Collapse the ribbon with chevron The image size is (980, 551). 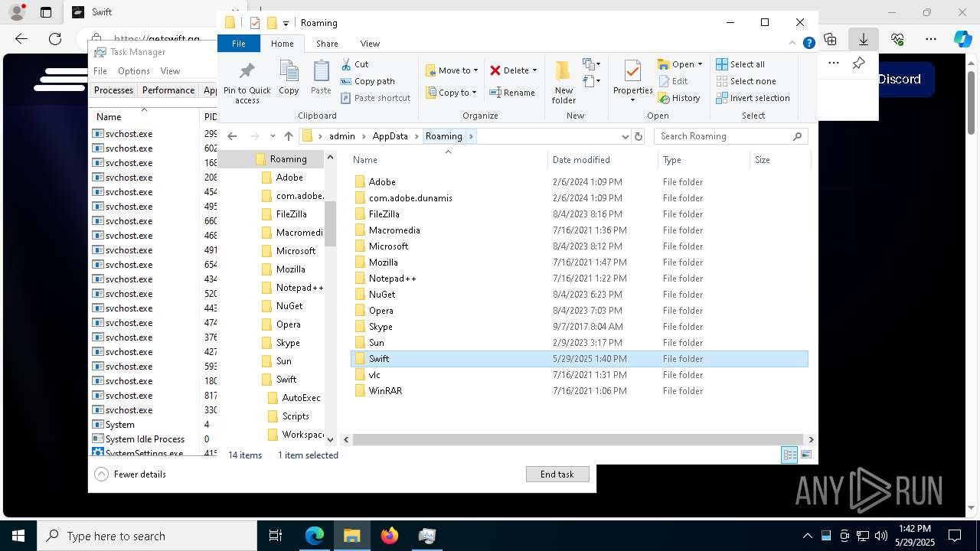click(x=793, y=44)
